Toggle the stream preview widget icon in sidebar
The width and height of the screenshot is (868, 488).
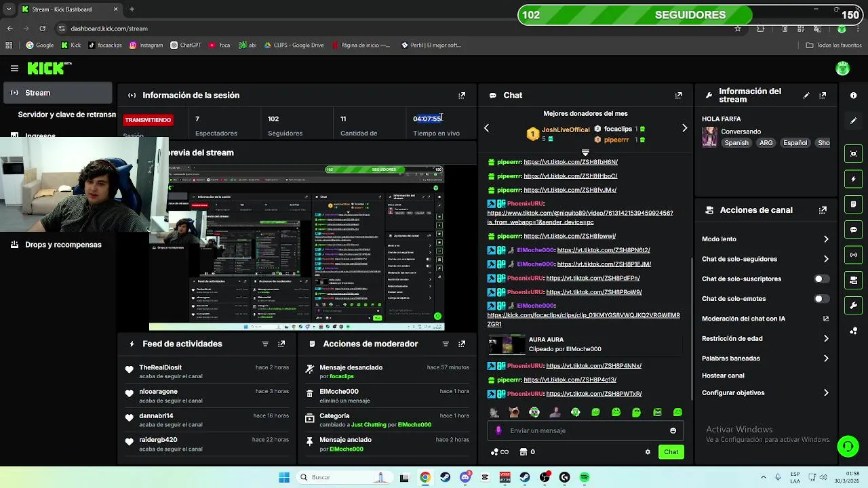click(x=853, y=154)
